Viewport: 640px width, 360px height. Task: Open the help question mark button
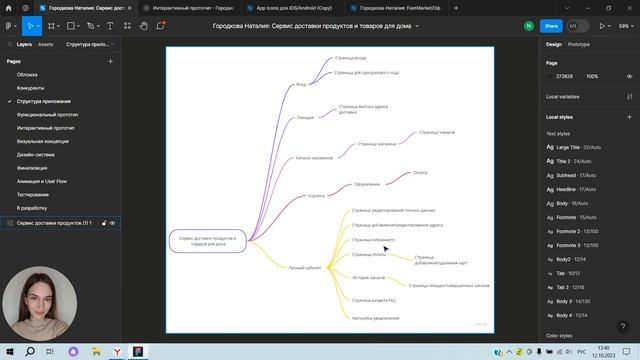point(623,326)
